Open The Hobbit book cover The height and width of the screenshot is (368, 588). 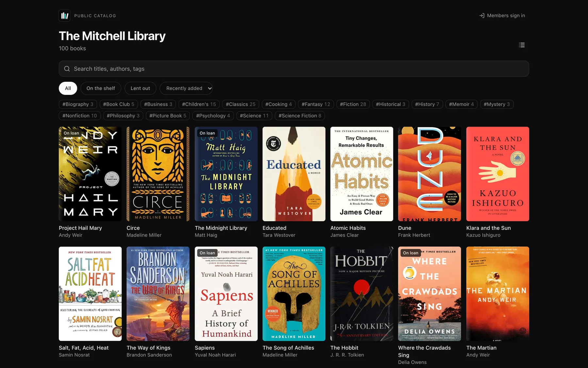362,294
